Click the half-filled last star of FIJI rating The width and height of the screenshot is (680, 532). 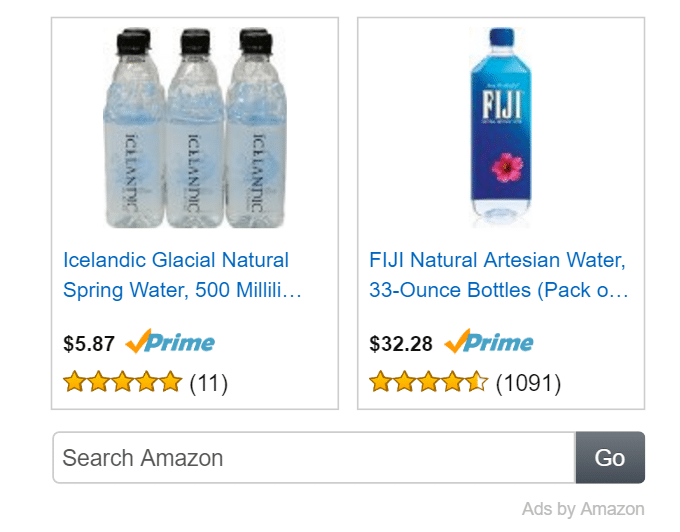[477, 382]
